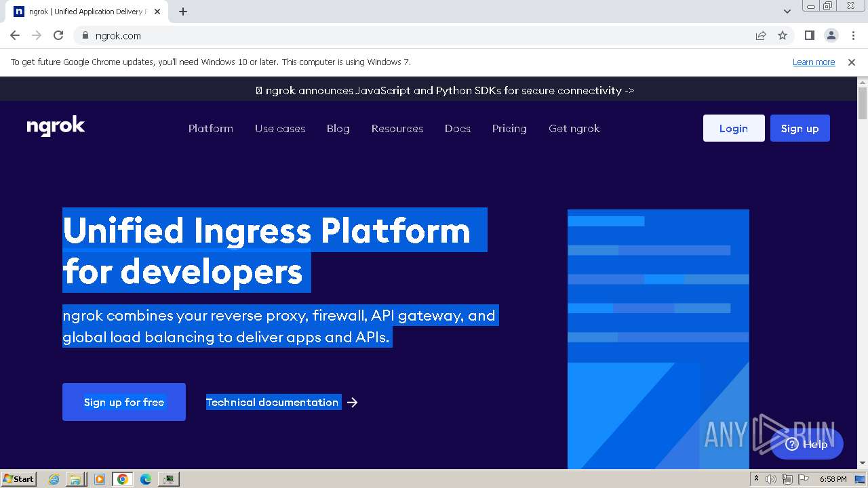The image size is (868, 488).
Task: Open the Chrome profile menu
Action: pos(831,35)
